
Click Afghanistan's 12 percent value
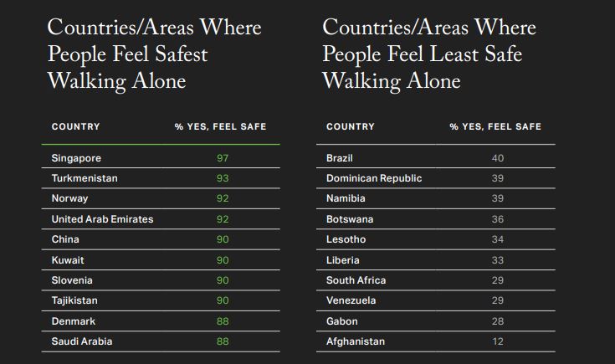[498, 341]
